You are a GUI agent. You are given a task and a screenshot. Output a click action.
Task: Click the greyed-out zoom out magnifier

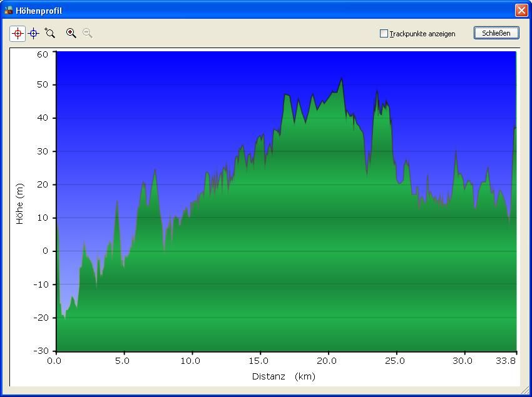tap(88, 34)
